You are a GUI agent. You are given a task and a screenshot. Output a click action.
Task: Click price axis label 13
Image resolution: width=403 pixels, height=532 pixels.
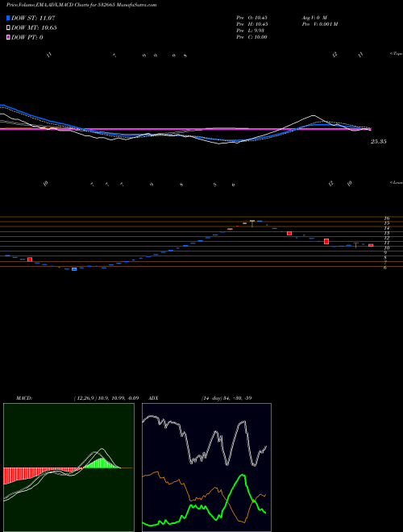pos(387,233)
